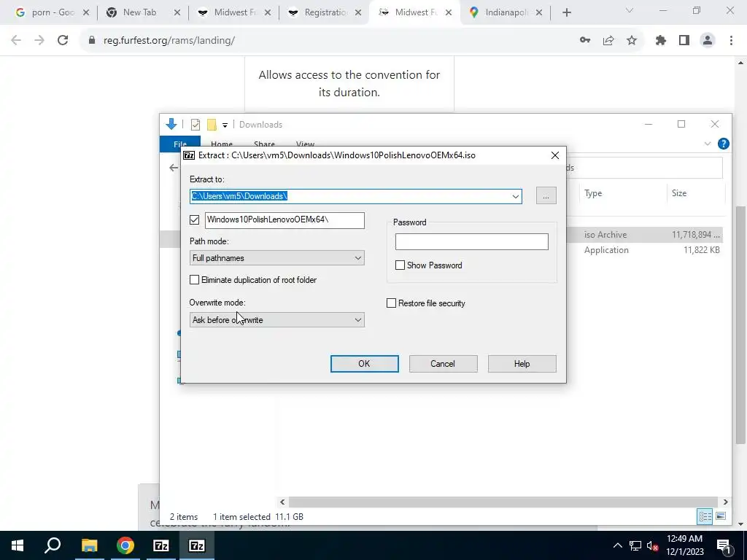This screenshot has height=560, width=747.
Task: Close the New Tab browser tab
Action: (177, 13)
